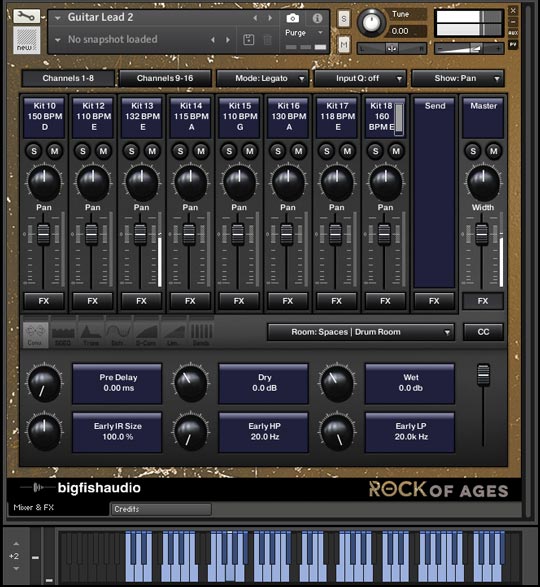Click the Kit 14 Pan knob

(190, 183)
